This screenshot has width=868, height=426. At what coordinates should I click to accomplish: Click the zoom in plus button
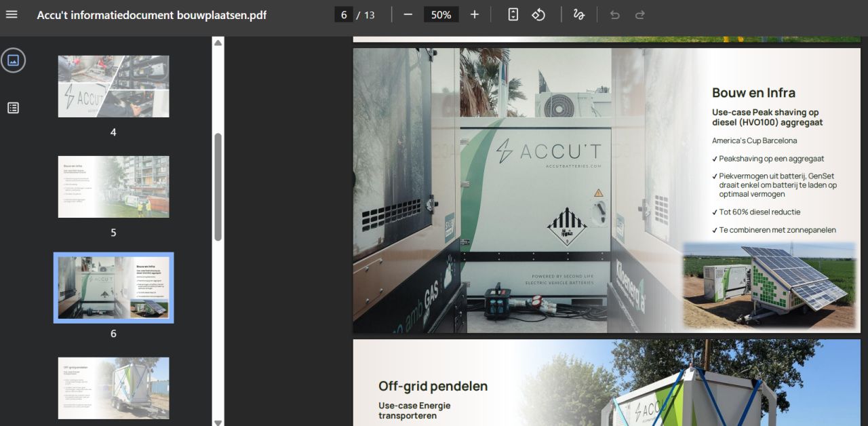pos(475,15)
